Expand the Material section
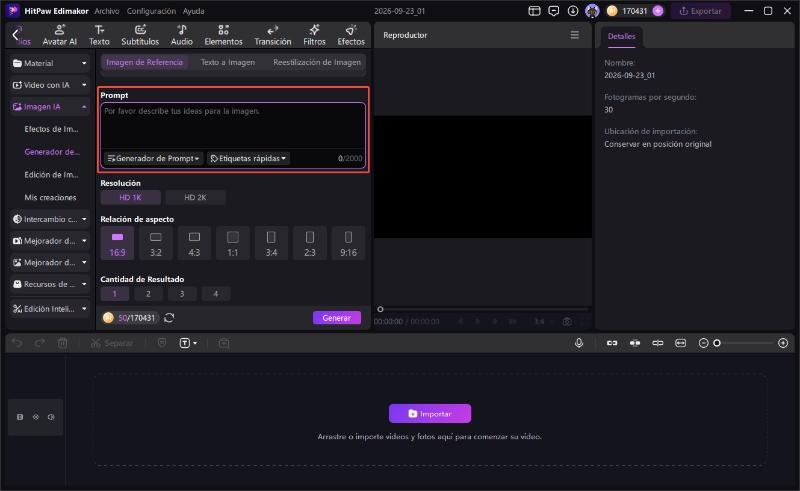The width and height of the screenshot is (800, 491). click(x=49, y=63)
